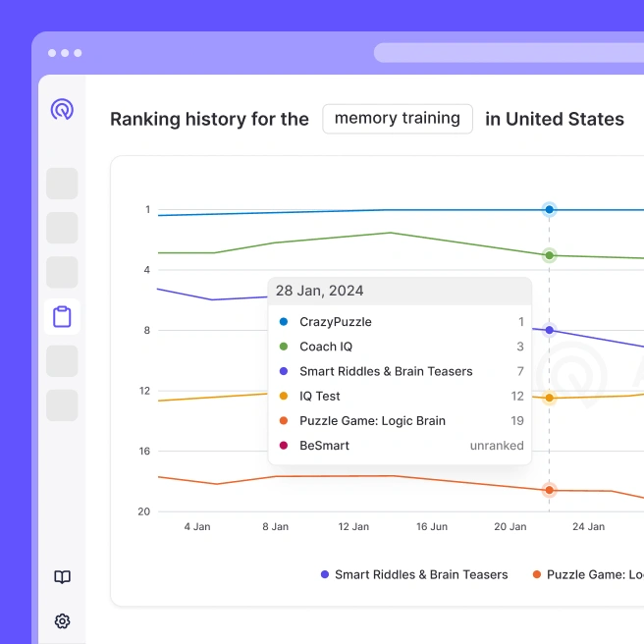Click the green Coach IQ data point
Viewport: 644px width, 644px height.
click(x=549, y=255)
